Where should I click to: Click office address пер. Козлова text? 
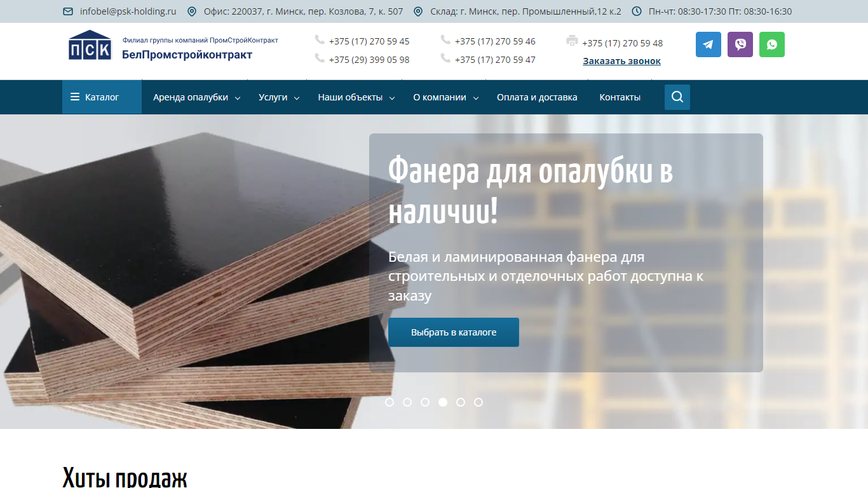click(x=304, y=11)
